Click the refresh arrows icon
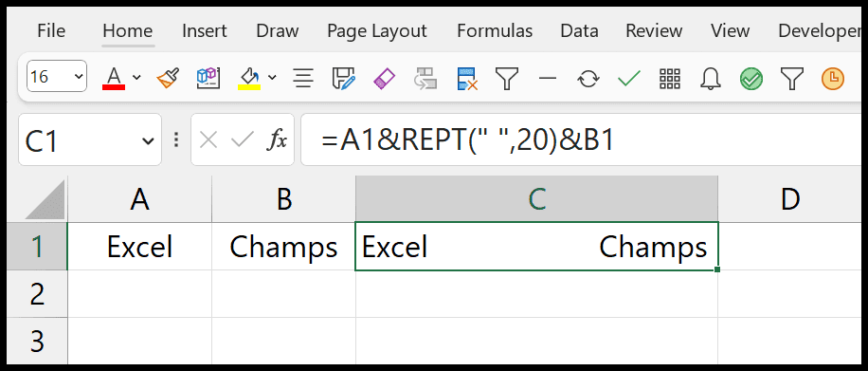Viewport: 868px width, 371px height. pyautogui.click(x=588, y=78)
